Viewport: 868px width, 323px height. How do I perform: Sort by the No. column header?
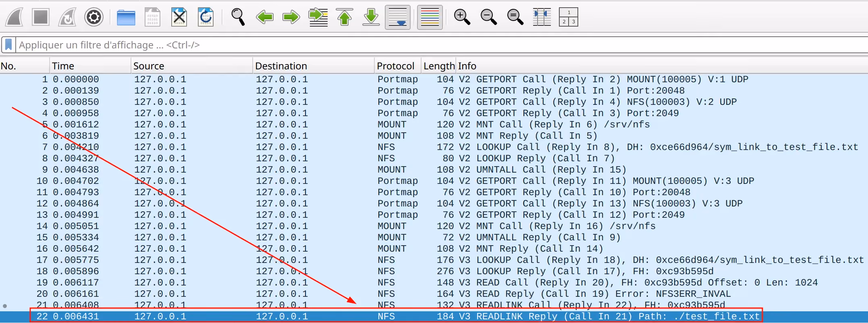pyautogui.click(x=24, y=66)
